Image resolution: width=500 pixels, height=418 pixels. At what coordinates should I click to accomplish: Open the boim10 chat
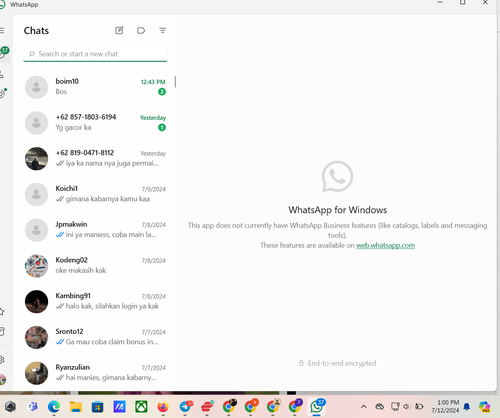pyautogui.click(x=95, y=87)
